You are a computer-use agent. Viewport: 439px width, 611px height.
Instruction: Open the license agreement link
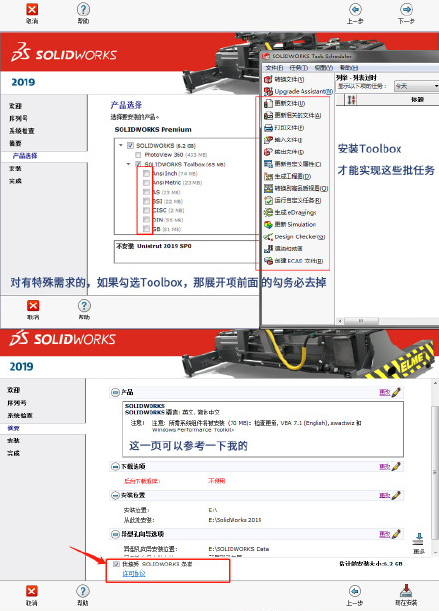click(134, 574)
